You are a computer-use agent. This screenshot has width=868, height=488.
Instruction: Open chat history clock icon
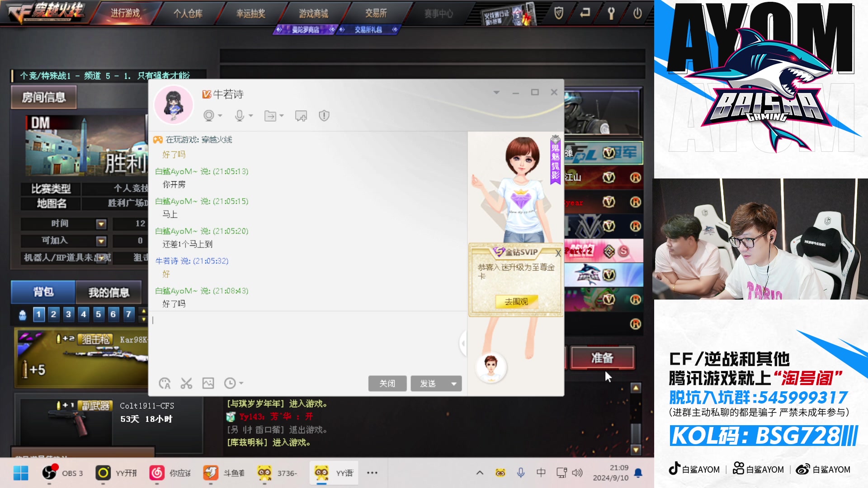tap(230, 384)
